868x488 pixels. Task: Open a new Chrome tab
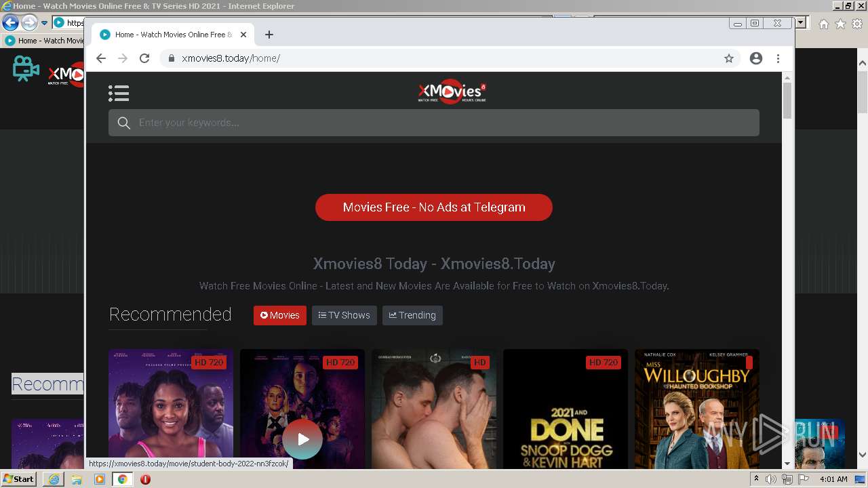(x=269, y=35)
